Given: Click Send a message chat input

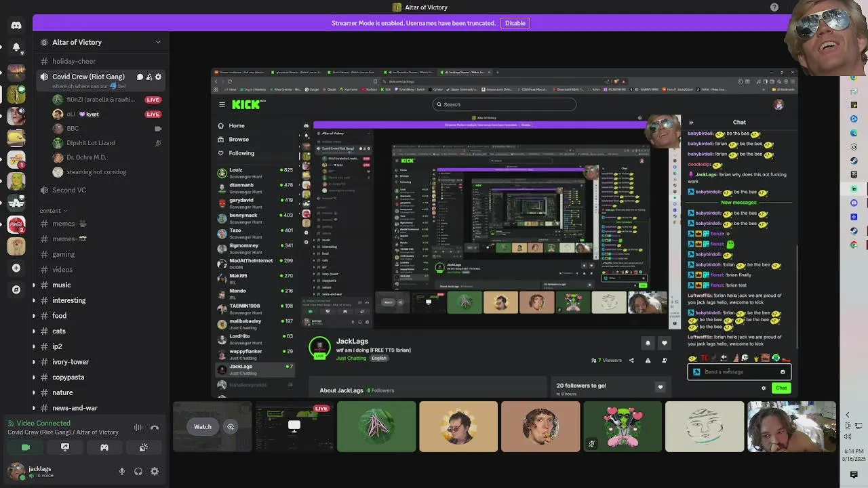Looking at the screenshot, I should coord(739,371).
